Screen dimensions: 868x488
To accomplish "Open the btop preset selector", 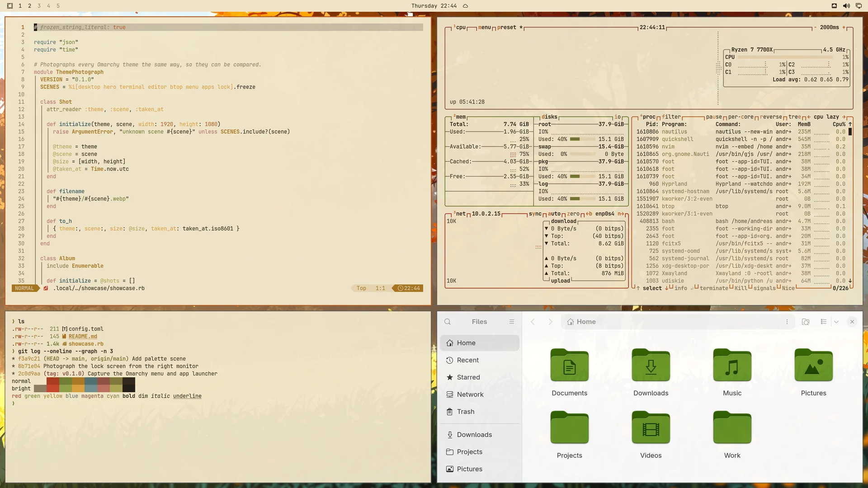I will pyautogui.click(x=507, y=28).
